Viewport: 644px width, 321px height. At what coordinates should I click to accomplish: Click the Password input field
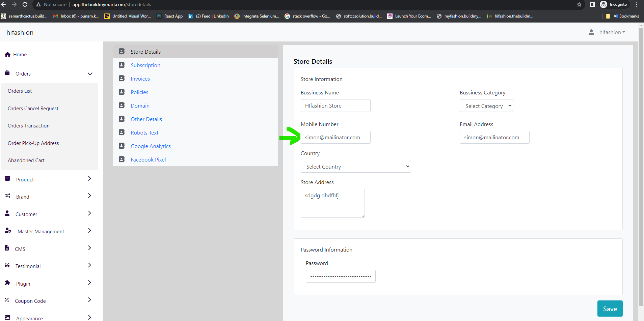(341, 276)
